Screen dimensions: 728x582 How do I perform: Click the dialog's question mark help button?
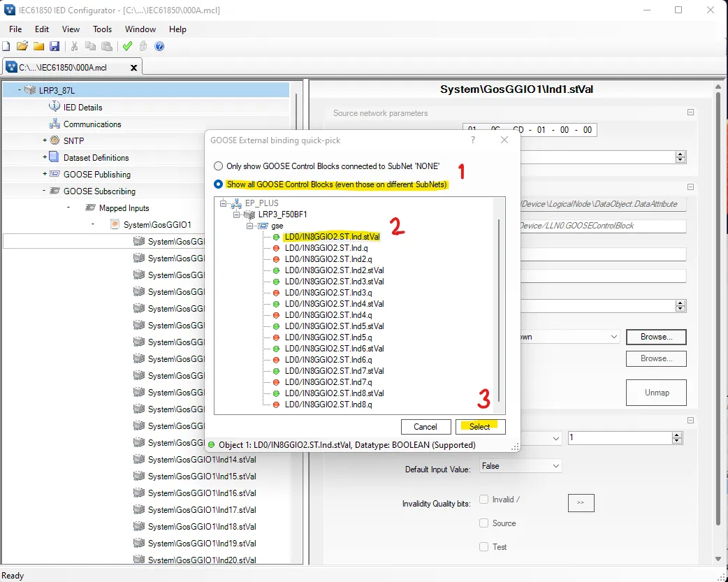tap(473, 140)
